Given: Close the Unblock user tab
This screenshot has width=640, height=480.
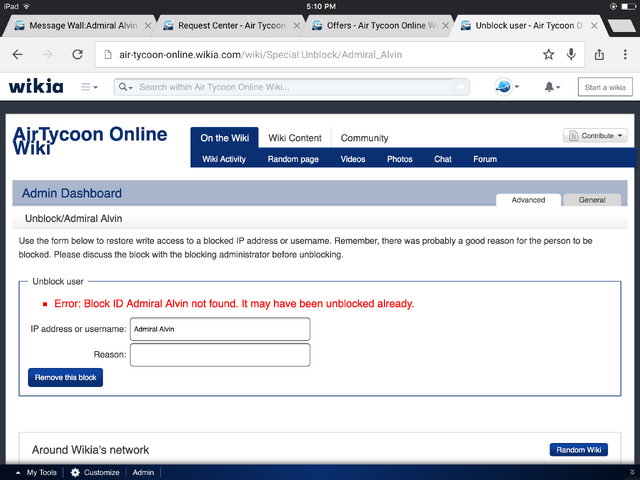Looking at the screenshot, I should pyautogui.click(x=594, y=26).
